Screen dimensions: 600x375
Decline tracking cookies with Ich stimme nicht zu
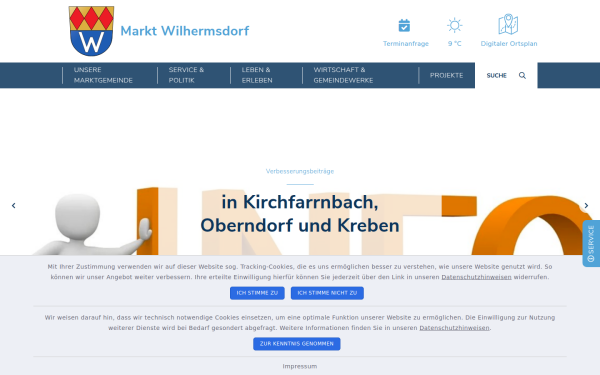tap(327, 293)
